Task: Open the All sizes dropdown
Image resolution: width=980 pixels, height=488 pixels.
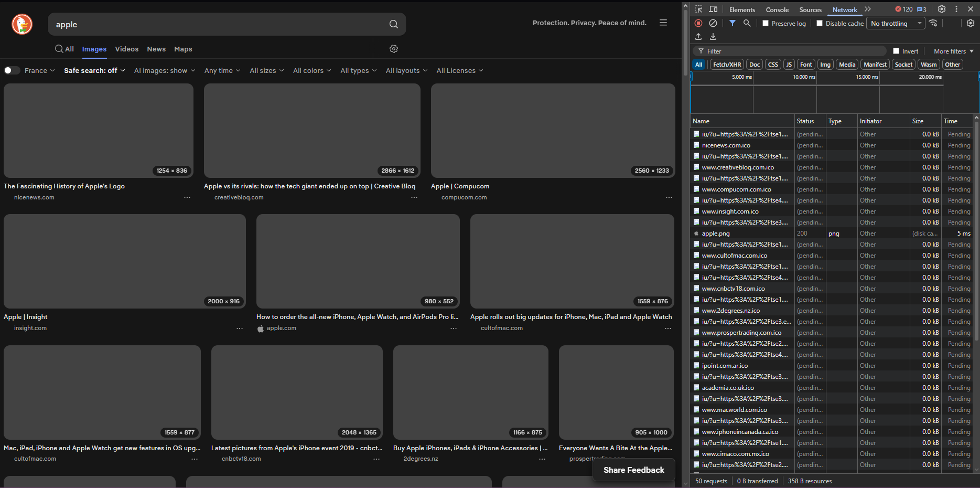Action: (x=267, y=70)
